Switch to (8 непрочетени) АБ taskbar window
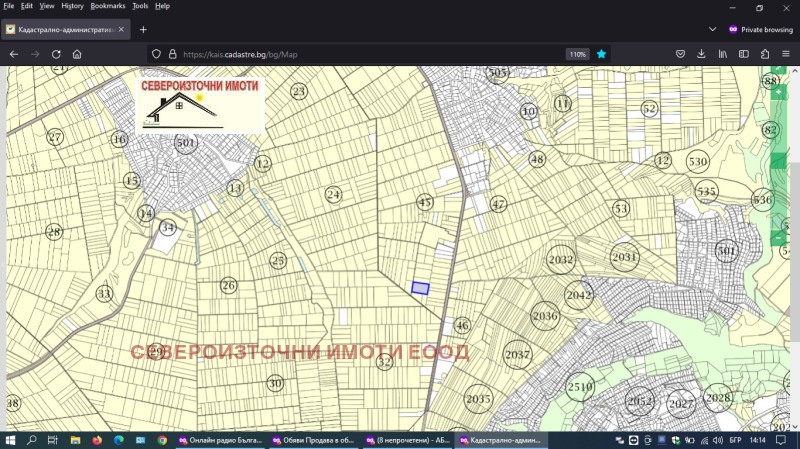The image size is (800, 449). click(408, 440)
